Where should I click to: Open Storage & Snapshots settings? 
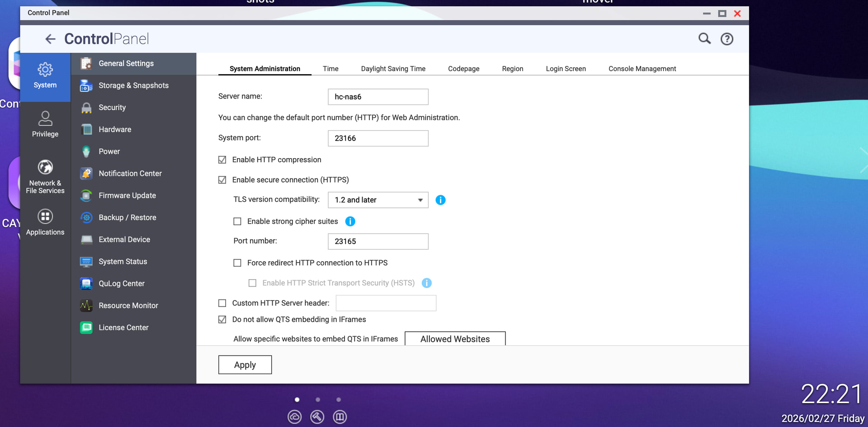[133, 85]
